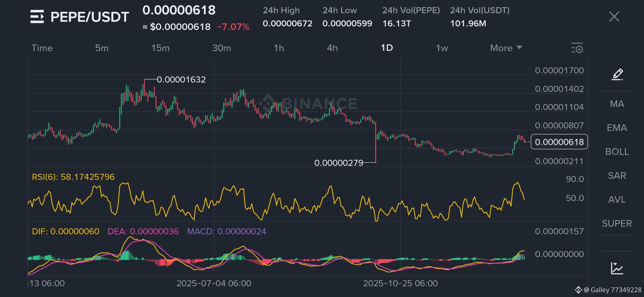644x297 pixels.
Task: Toggle the AVL indicator
Action: coord(617,199)
